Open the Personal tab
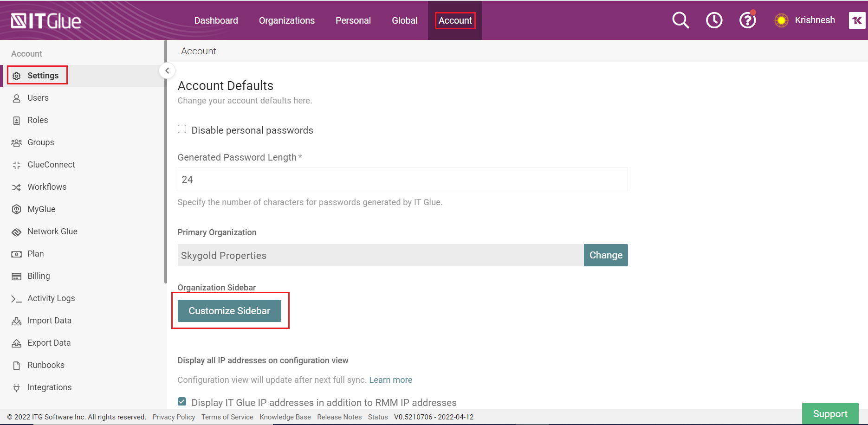The image size is (868, 425). pyautogui.click(x=353, y=20)
